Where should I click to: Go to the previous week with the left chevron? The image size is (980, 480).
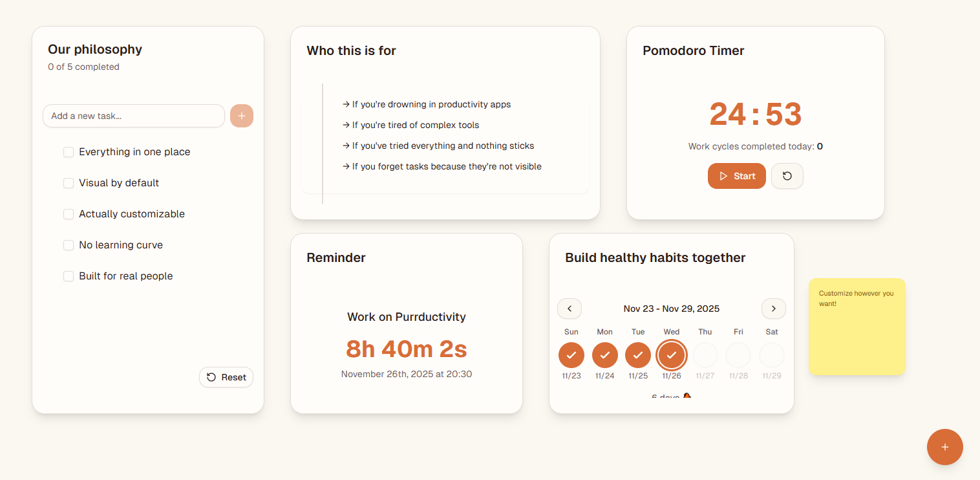(x=570, y=309)
